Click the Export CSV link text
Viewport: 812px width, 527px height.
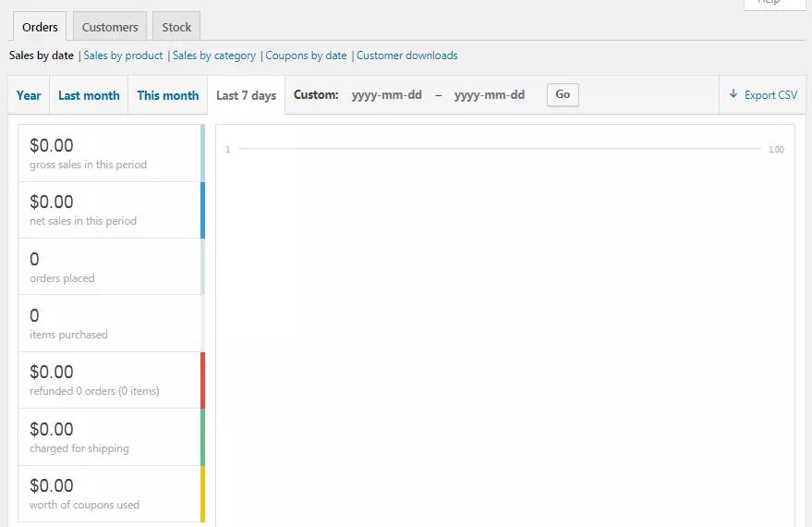[771, 95]
